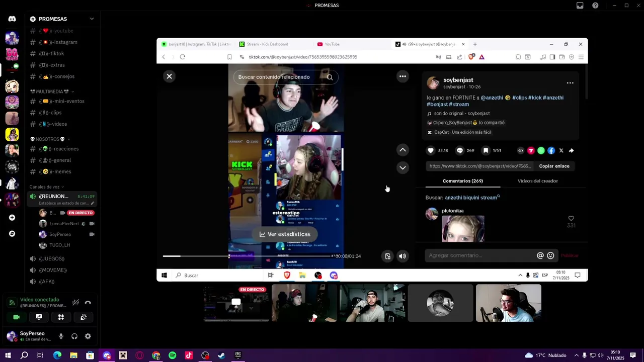Screen dimensions: 644x362
Task: Select the EN DIRECTO stream thumbnail tile
Action: [x=236, y=303]
